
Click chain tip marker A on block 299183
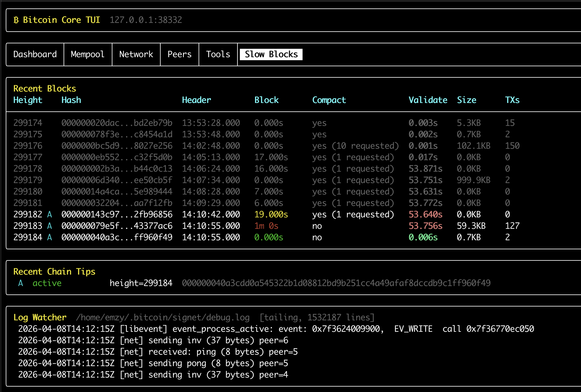[x=50, y=226]
